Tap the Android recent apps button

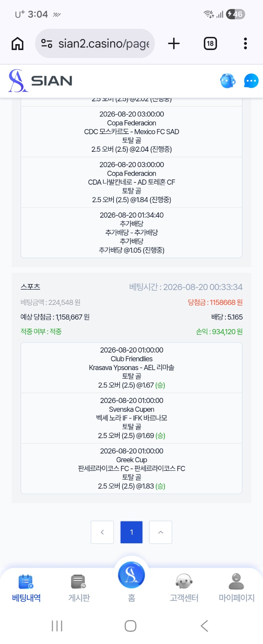tap(57, 626)
